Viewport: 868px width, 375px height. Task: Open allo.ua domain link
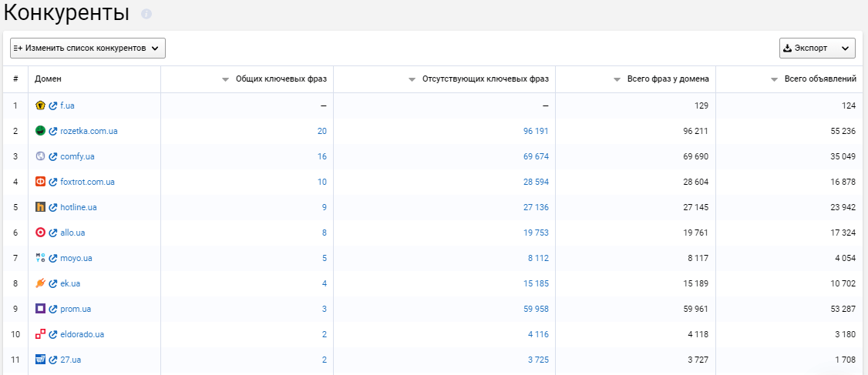[72, 233]
